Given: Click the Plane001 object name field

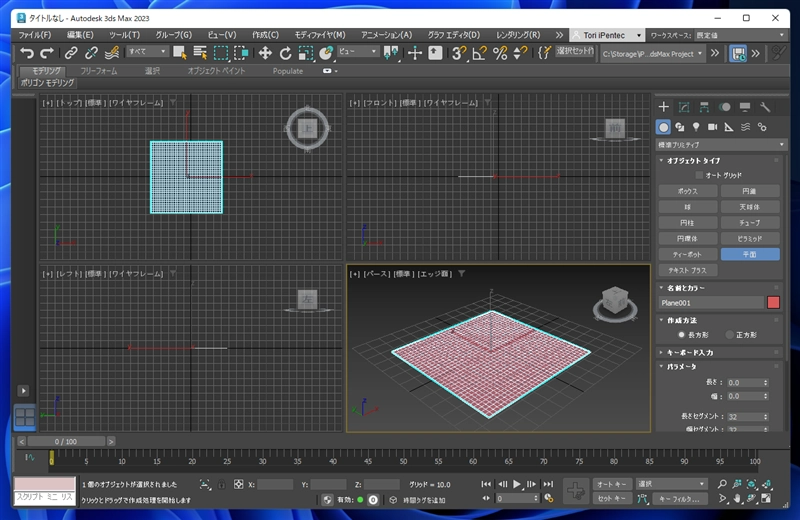Looking at the screenshot, I should pyautogui.click(x=711, y=303).
